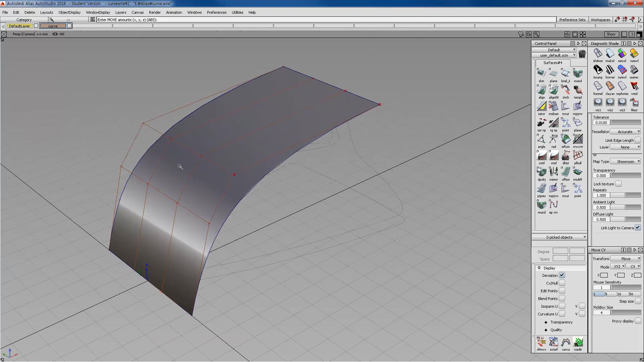Set mouse sensitivity preset to 50
The height and width of the screenshot is (362, 644).
pos(635,294)
